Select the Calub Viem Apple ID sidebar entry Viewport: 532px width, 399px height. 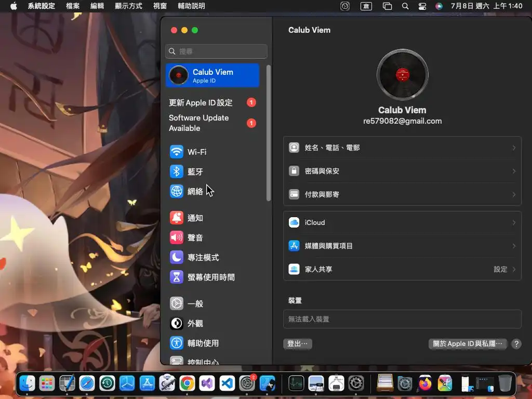pyautogui.click(x=212, y=75)
